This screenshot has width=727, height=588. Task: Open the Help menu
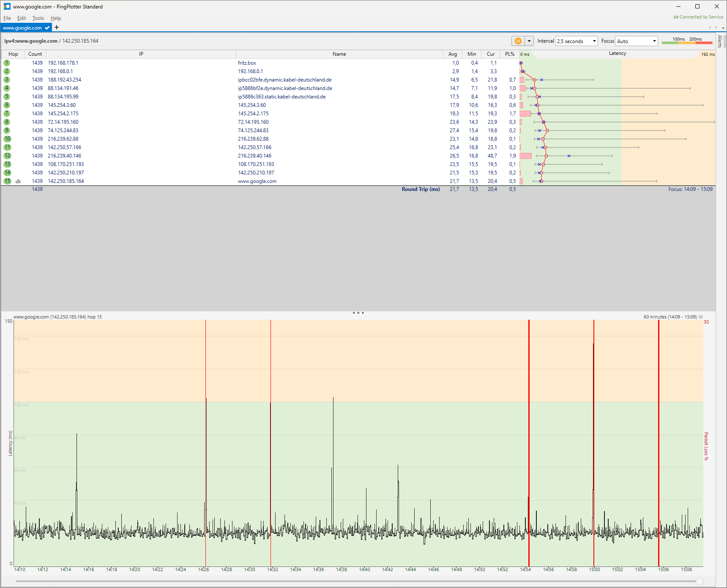[56, 18]
